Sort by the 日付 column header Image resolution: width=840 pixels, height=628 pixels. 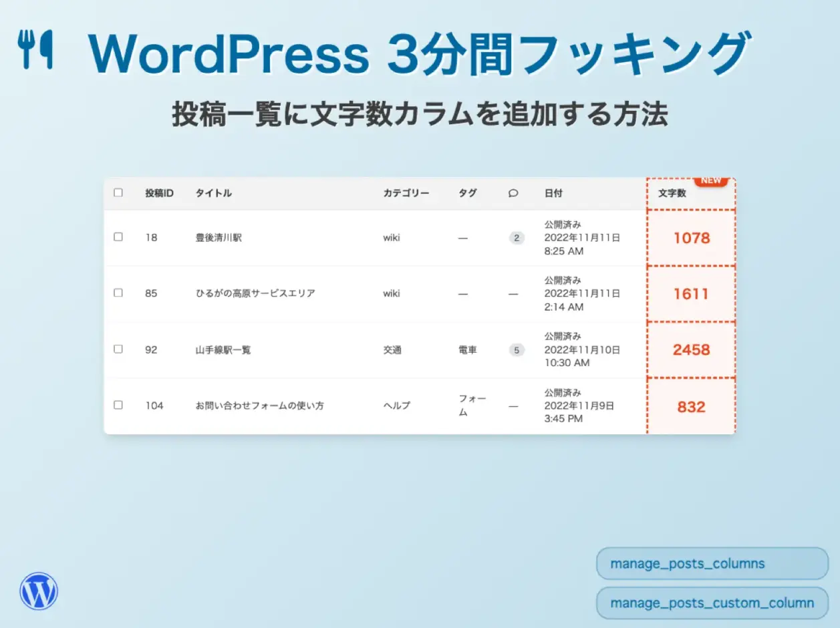(553, 193)
